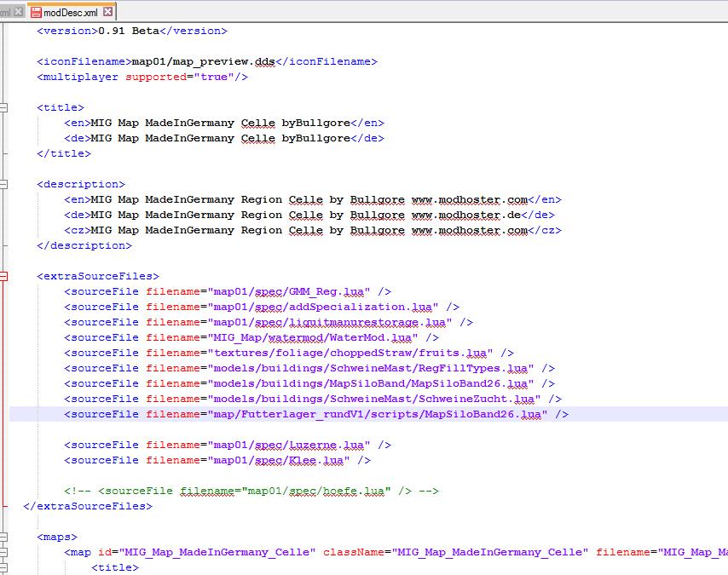Click the opening <maps> tag text
Image resolution: width=728 pixels, height=575 pixels.
(x=57, y=537)
